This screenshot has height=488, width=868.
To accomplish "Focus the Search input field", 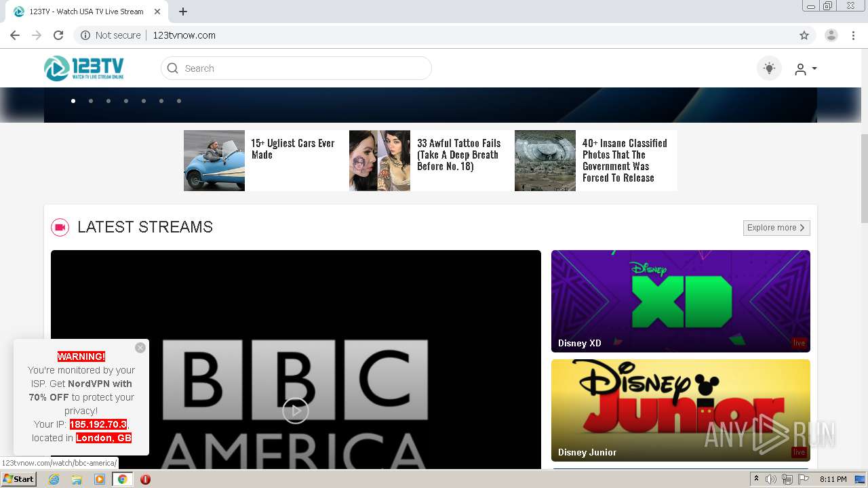I will tap(296, 68).
